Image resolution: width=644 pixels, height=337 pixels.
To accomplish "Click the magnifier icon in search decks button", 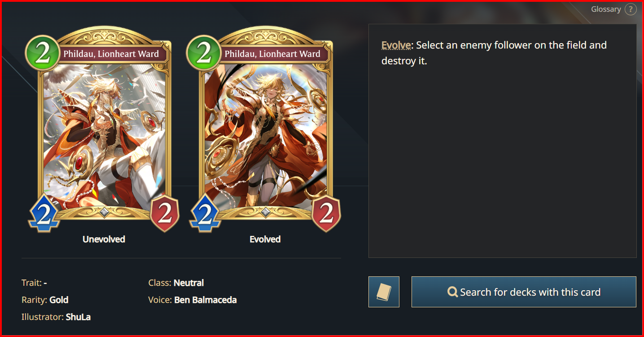I will coord(452,293).
